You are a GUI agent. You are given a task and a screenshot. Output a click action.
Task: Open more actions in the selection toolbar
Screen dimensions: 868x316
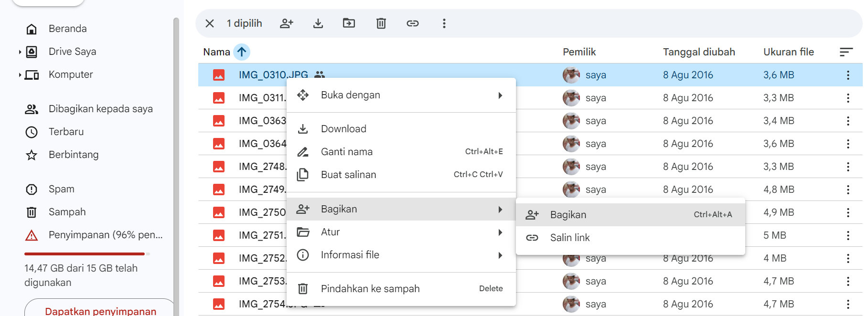coord(444,23)
